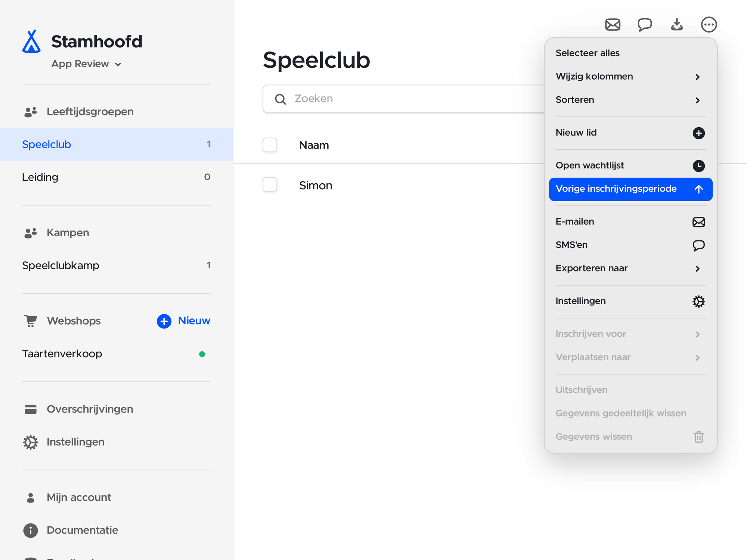Click the group icon beside Leeftijdsgroepen
This screenshot has height=560, width=747.
(x=31, y=112)
